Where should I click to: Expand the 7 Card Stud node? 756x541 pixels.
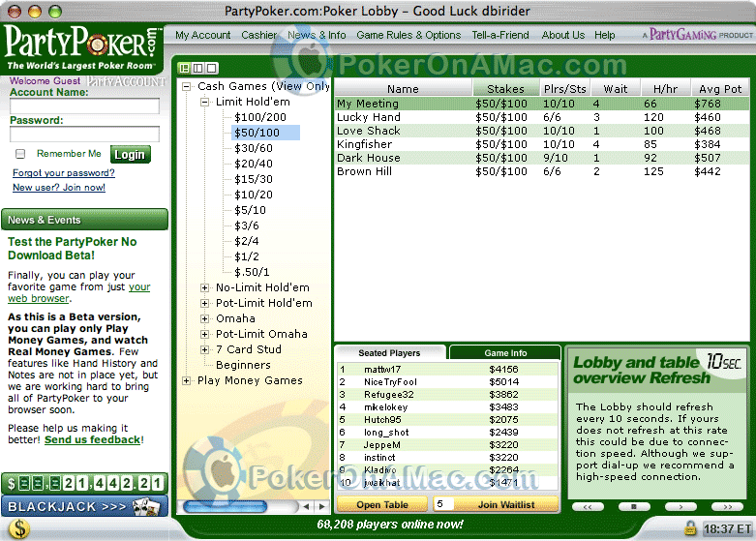[205, 349]
